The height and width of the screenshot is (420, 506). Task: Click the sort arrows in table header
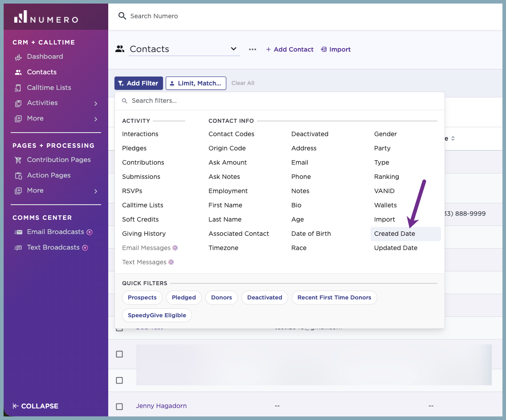coord(453,138)
